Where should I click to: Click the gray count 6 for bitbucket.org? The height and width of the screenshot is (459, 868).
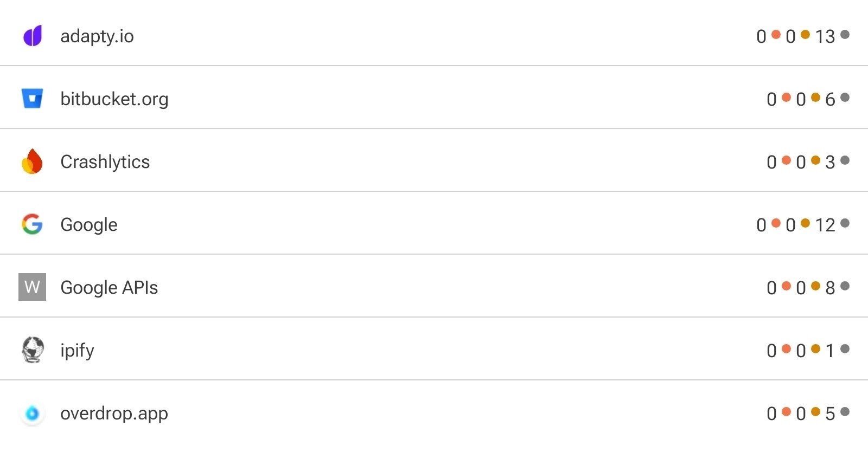[x=830, y=100]
